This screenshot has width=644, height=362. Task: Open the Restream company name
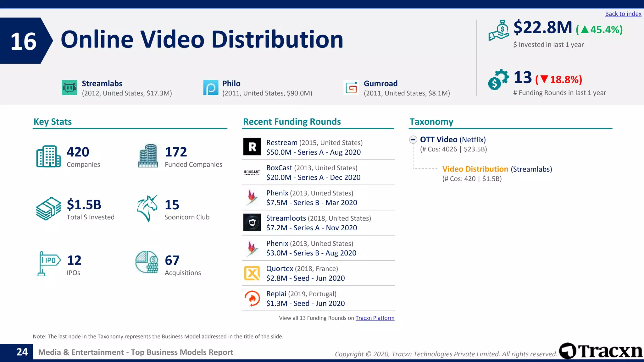click(x=282, y=143)
